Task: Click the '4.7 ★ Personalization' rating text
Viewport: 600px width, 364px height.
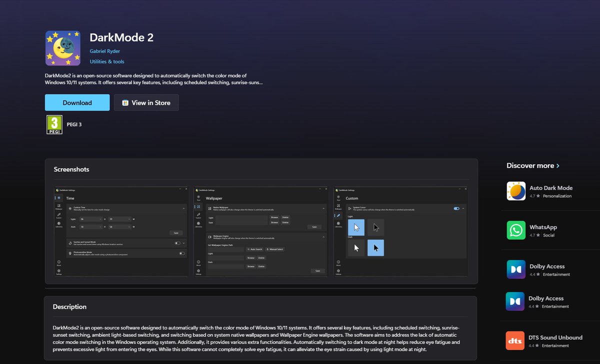Action: click(x=550, y=196)
